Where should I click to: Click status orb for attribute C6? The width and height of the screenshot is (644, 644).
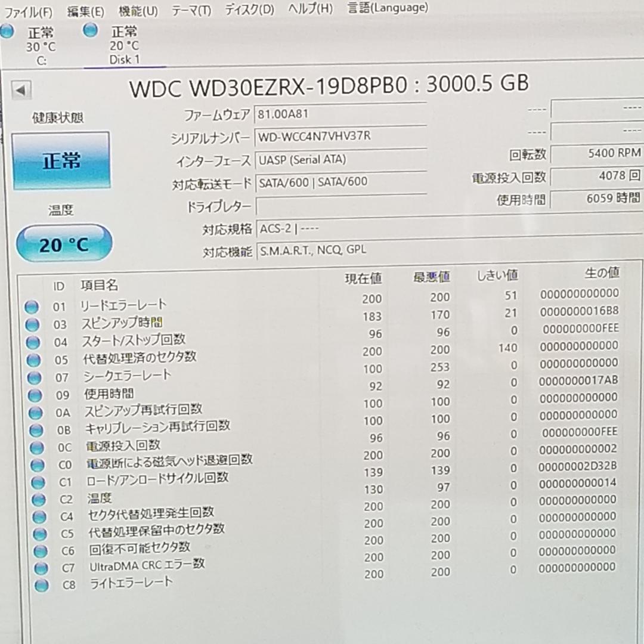pyautogui.click(x=41, y=551)
